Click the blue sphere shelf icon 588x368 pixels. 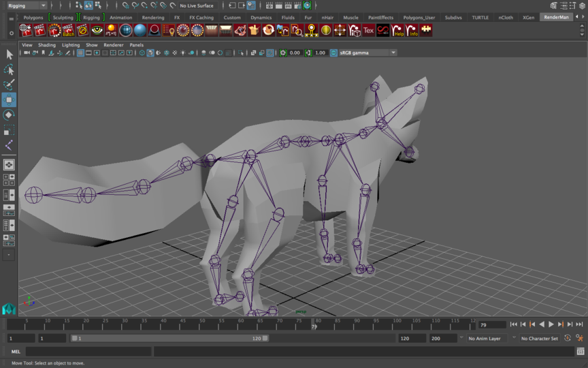[140, 30]
